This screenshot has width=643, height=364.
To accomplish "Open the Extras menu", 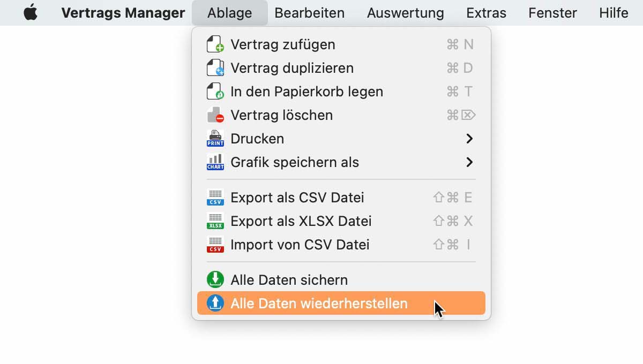I will [486, 13].
